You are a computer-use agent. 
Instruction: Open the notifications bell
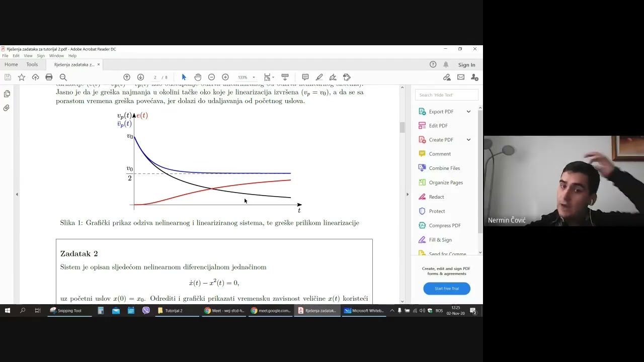(446, 64)
